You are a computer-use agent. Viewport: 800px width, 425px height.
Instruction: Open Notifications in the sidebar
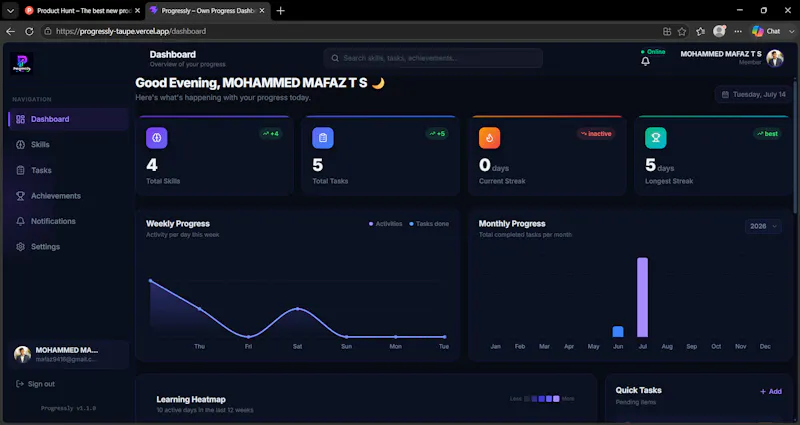click(68, 221)
